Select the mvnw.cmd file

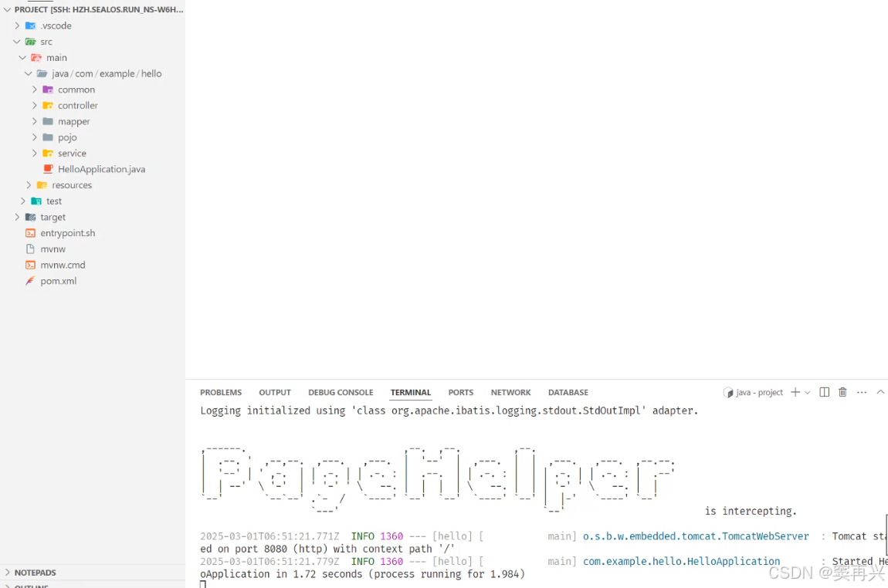pyautogui.click(x=63, y=264)
